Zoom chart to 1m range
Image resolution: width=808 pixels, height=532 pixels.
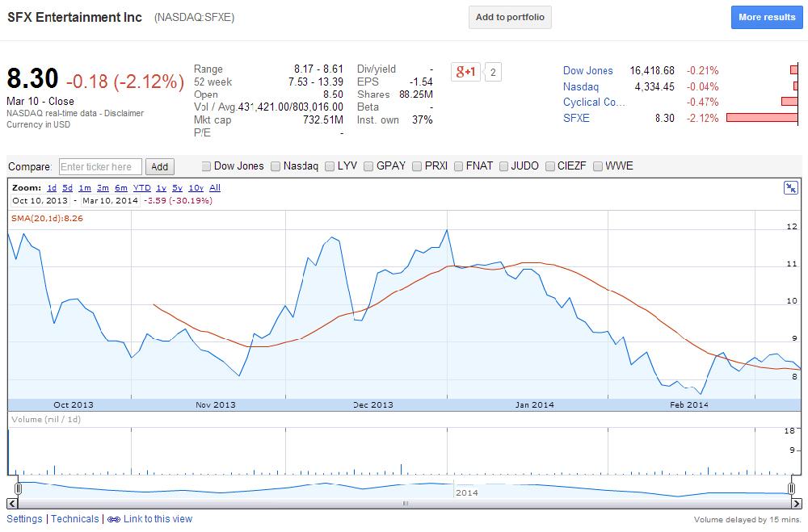(x=85, y=188)
